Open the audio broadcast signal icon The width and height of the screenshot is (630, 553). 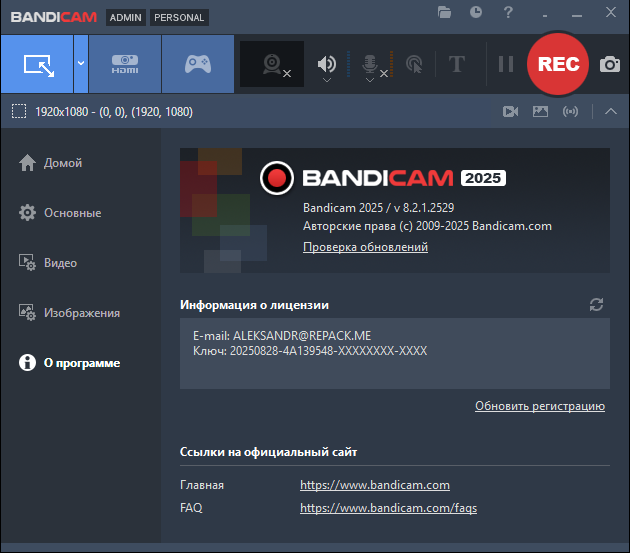pos(571,111)
